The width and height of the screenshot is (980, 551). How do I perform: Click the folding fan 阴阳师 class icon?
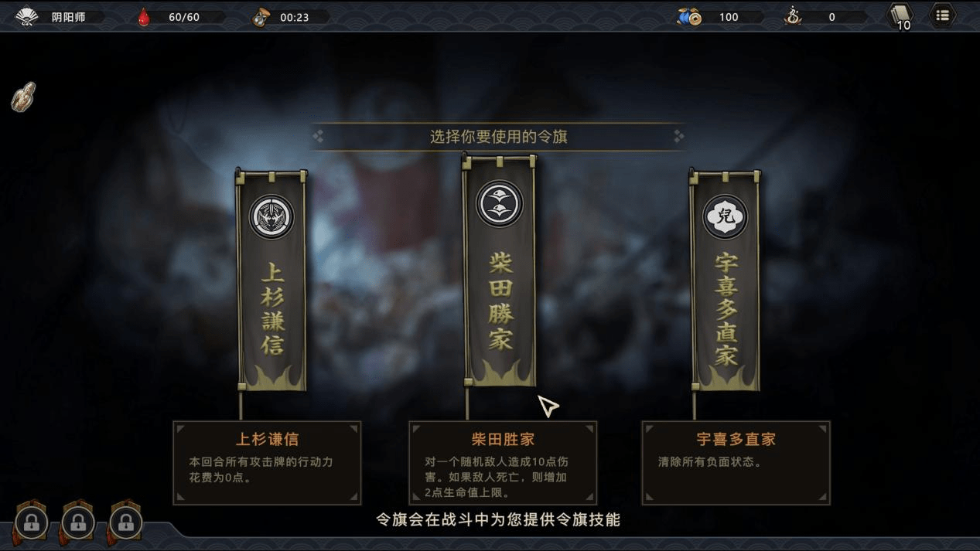pyautogui.click(x=27, y=16)
